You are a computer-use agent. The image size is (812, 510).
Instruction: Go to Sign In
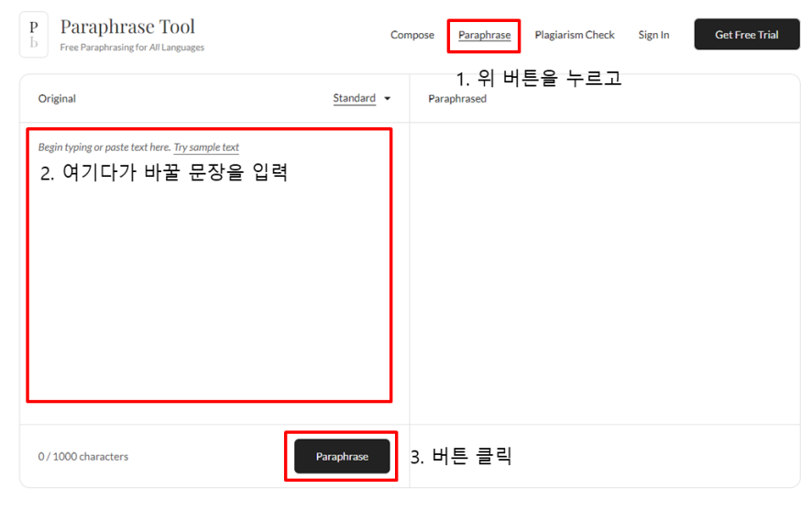coord(653,35)
